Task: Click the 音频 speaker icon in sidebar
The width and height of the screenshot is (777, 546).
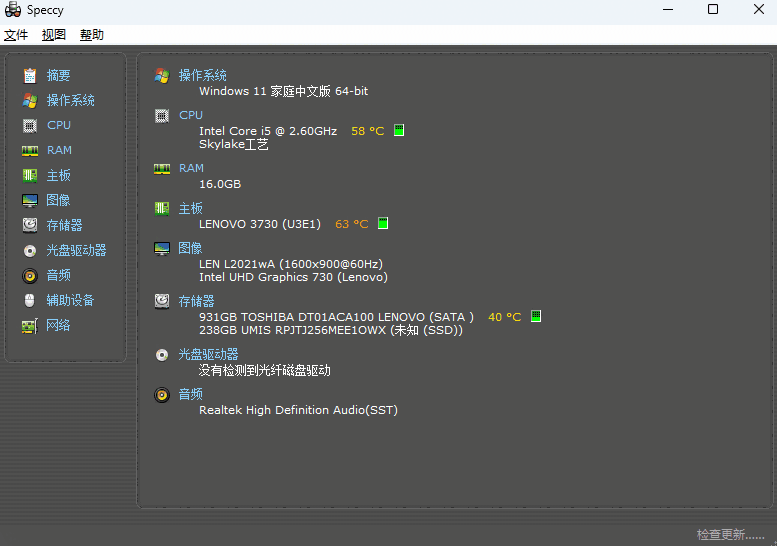Action: click(x=30, y=275)
